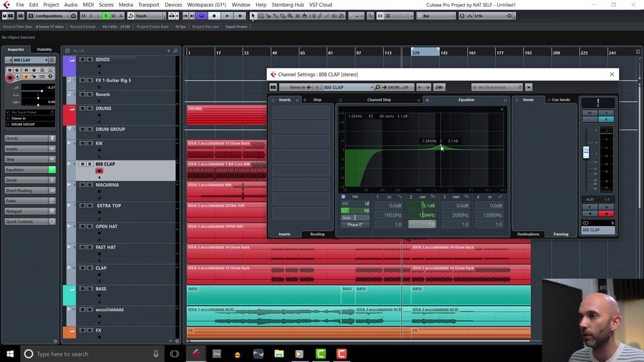
Task: Click the channel search magnifier in Channel Settings
Action: 377,87
